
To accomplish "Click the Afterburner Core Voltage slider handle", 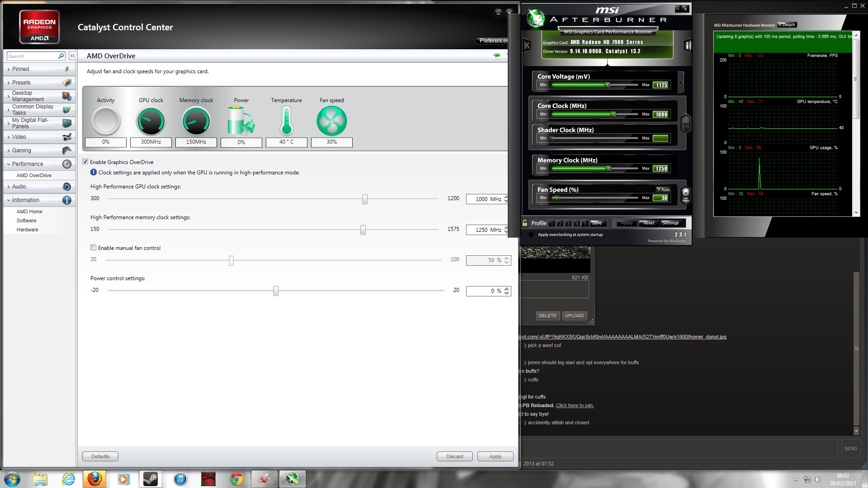I will coord(608,85).
